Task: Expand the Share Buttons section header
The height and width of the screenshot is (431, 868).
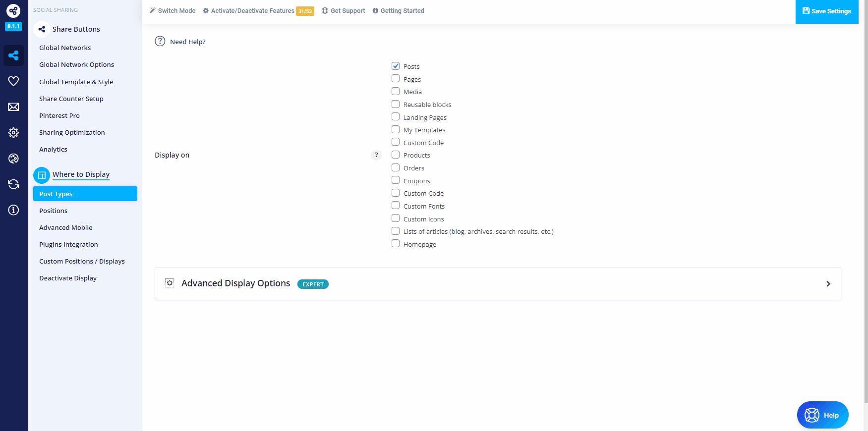Action: (76, 29)
